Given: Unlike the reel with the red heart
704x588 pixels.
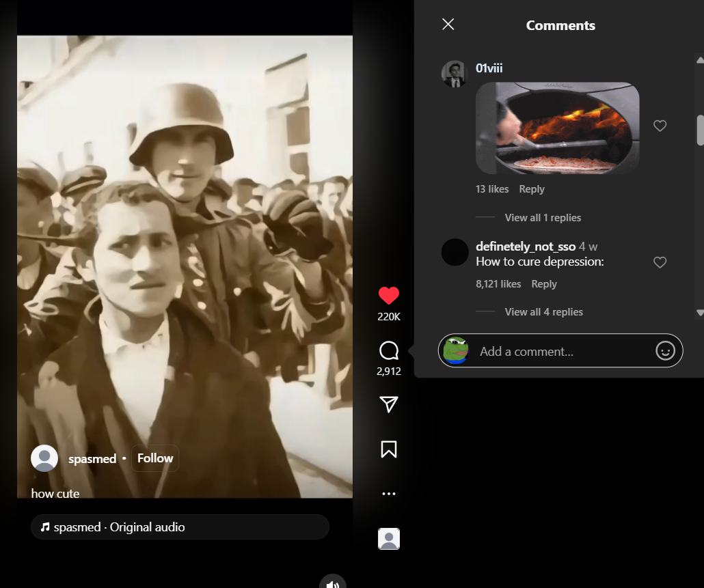Looking at the screenshot, I should click(x=389, y=296).
